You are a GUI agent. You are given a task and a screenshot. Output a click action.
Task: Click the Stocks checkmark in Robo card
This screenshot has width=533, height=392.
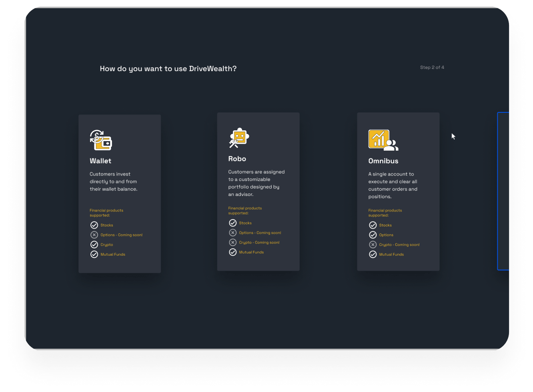tap(232, 223)
